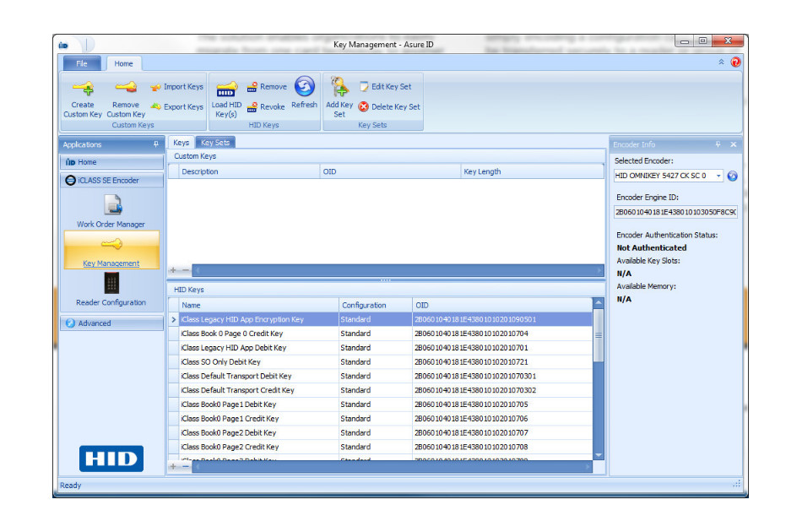Open the File menu tab
The height and width of the screenshot is (532, 802).
[x=82, y=63]
